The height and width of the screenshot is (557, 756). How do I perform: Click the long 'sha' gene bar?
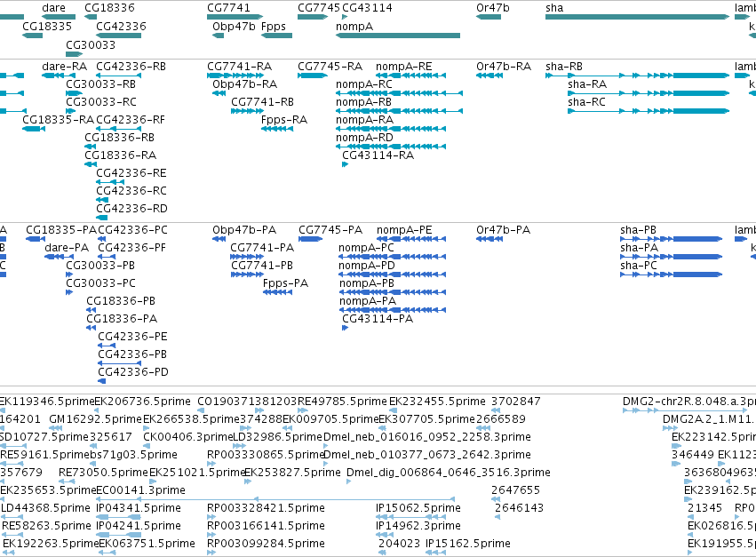point(637,17)
